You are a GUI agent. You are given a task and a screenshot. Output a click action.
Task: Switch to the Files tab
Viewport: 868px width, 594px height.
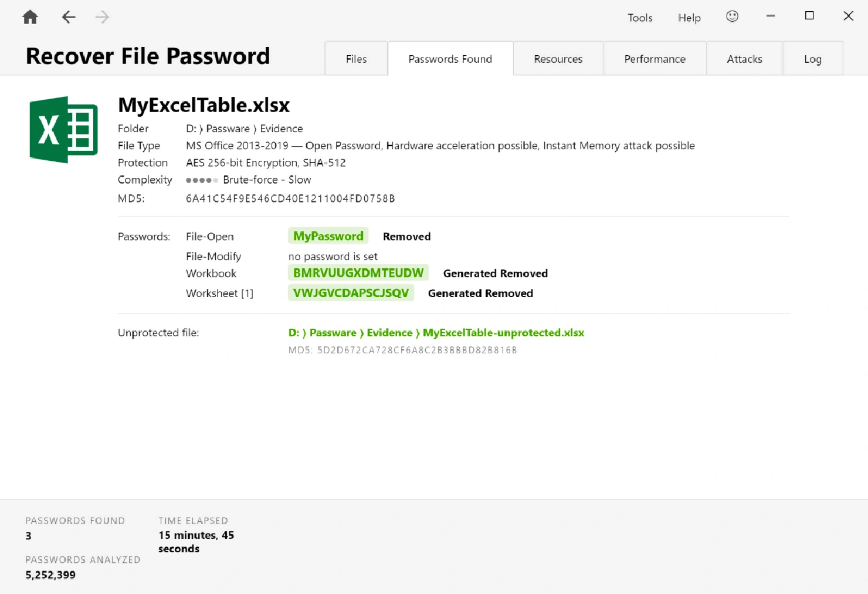[x=356, y=59]
